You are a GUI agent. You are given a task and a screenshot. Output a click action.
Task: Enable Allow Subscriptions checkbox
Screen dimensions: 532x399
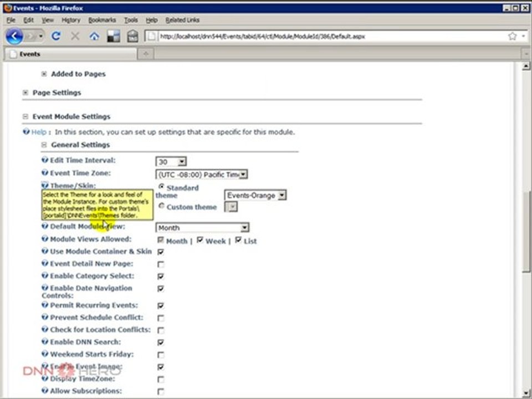pyautogui.click(x=161, y=392)
